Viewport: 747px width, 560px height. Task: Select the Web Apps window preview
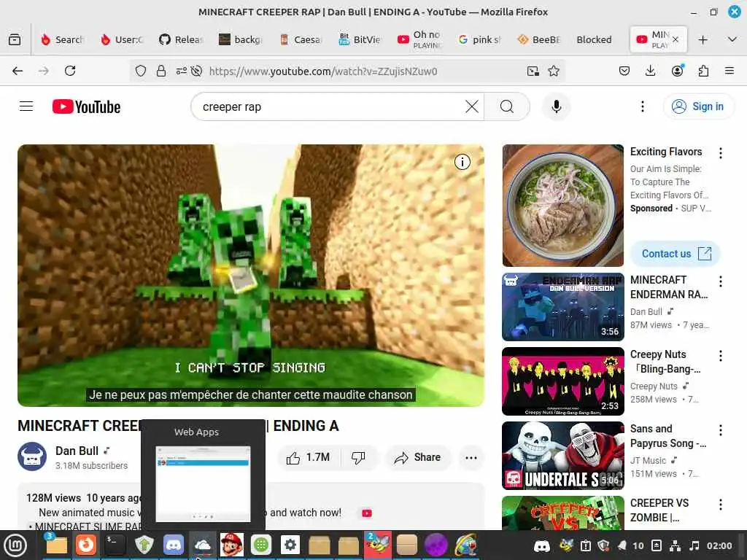[x=203, y=484]
